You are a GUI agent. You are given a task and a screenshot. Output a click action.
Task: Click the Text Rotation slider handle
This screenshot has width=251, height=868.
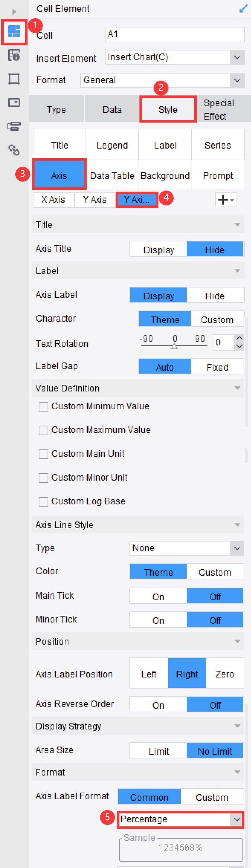coord(174,346)
